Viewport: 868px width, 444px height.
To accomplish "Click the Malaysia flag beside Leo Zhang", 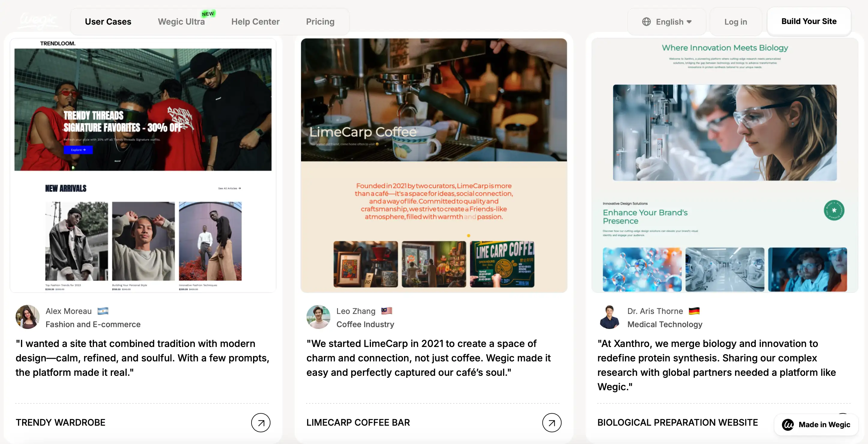I will tap(387, 311).
